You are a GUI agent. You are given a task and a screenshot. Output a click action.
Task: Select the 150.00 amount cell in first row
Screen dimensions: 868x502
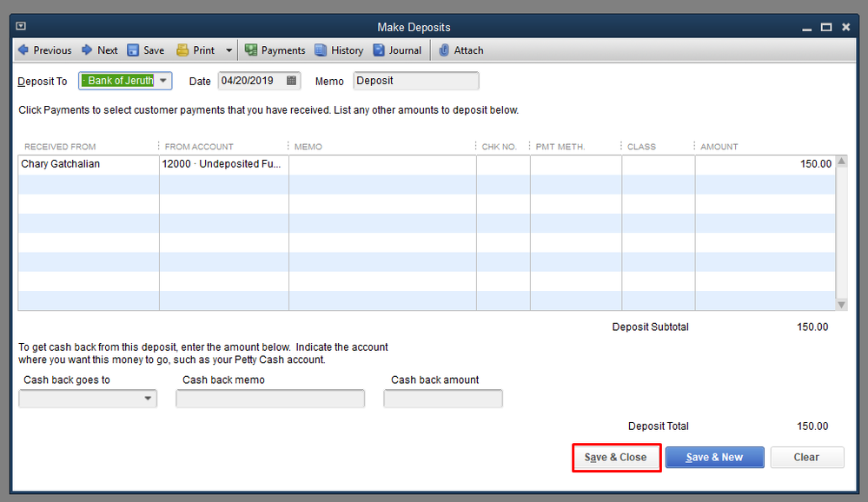765,164
